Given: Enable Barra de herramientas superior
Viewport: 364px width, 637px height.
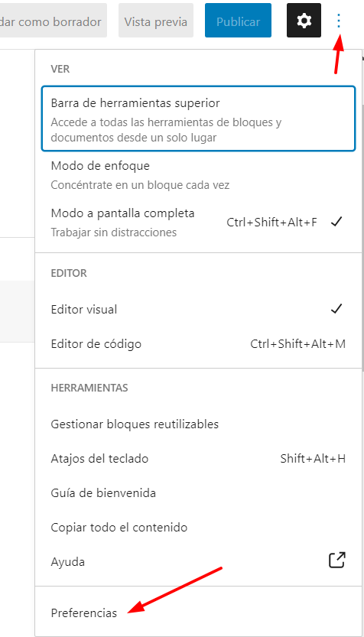Looking at the screenshot, I should (198, 119).
